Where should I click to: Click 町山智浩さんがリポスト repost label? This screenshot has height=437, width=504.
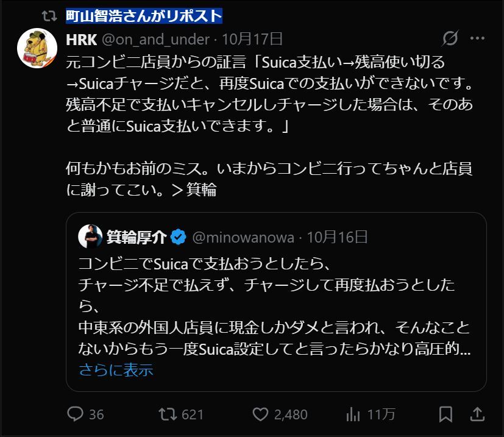pos(144,16)
